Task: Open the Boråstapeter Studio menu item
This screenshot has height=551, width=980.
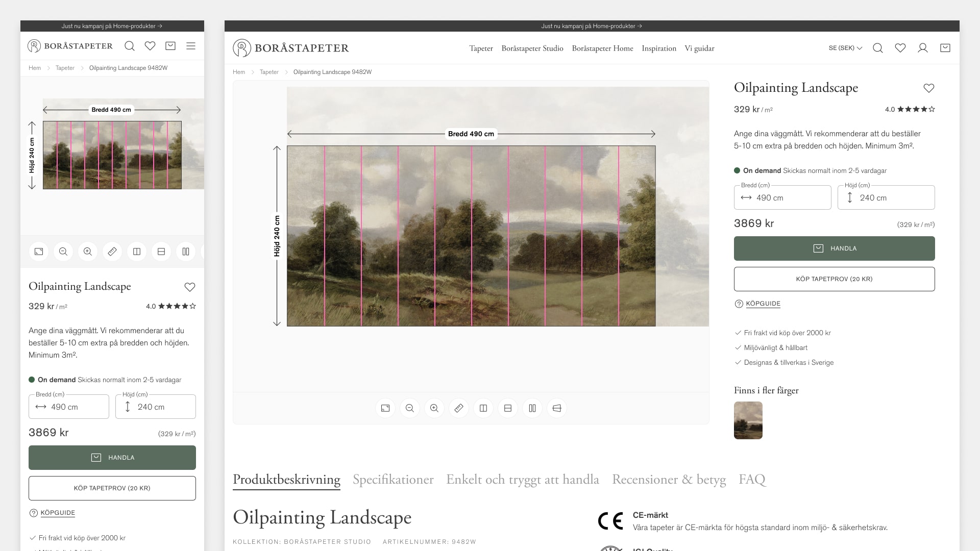Action: coord(532,48)
